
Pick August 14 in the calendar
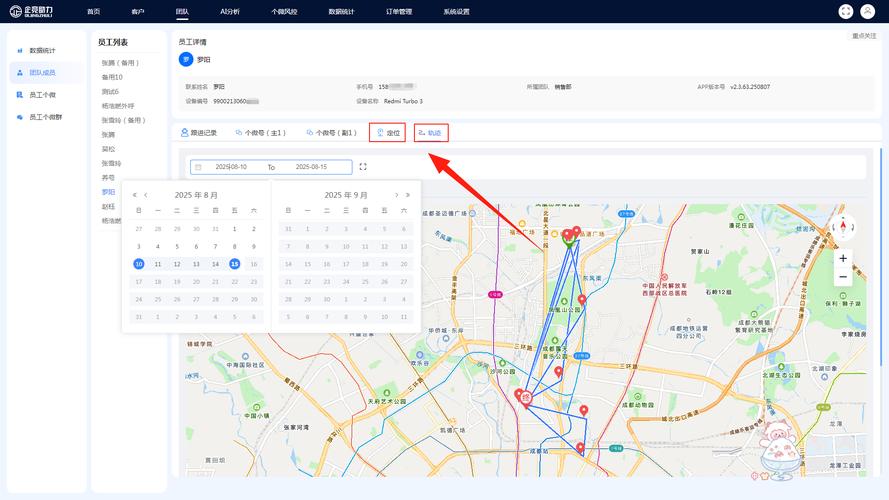(215, 264)
